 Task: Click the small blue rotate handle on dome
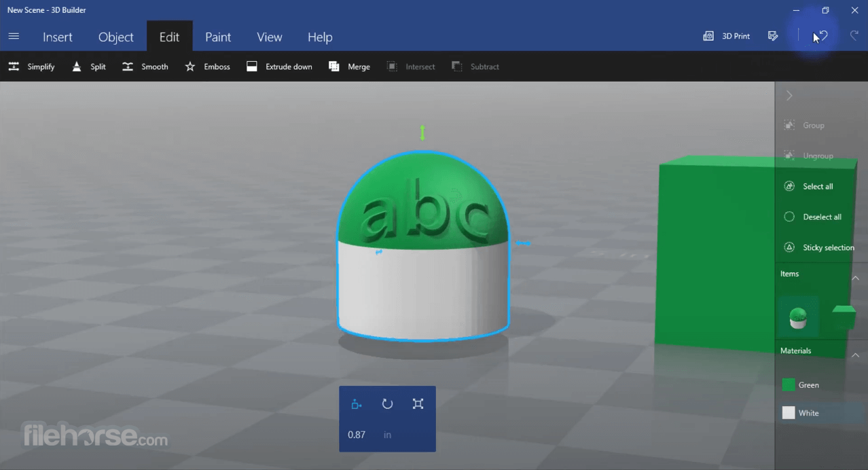point(379,252)
